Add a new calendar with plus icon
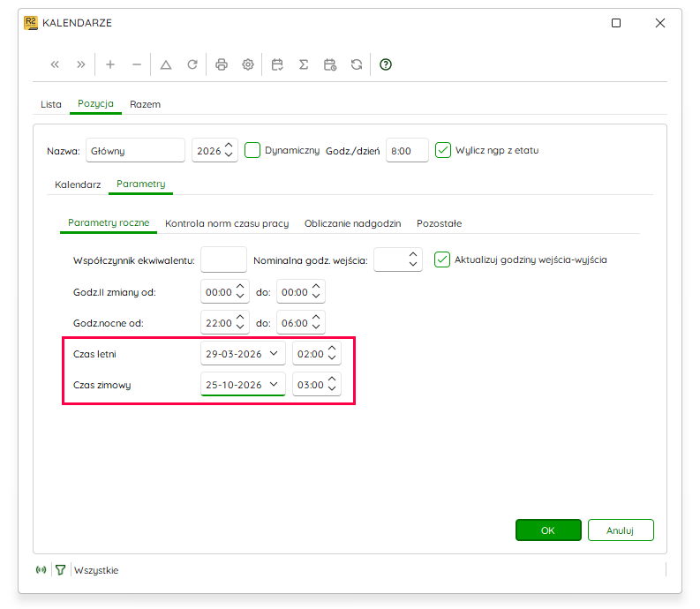This screenshot has height=609, width=700. (110, 64)
